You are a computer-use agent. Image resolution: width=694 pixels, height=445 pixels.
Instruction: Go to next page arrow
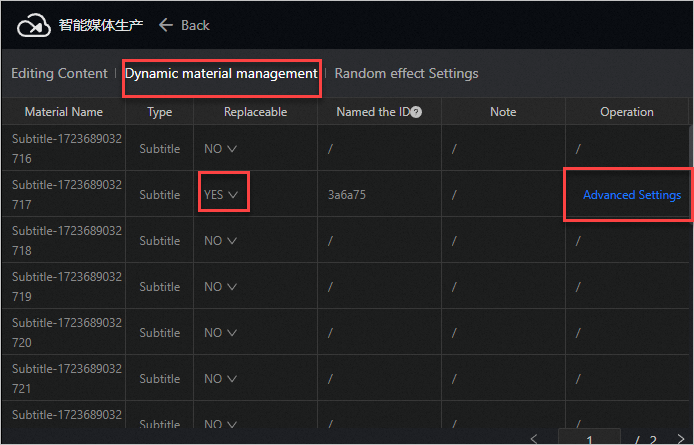click(681, 439)
